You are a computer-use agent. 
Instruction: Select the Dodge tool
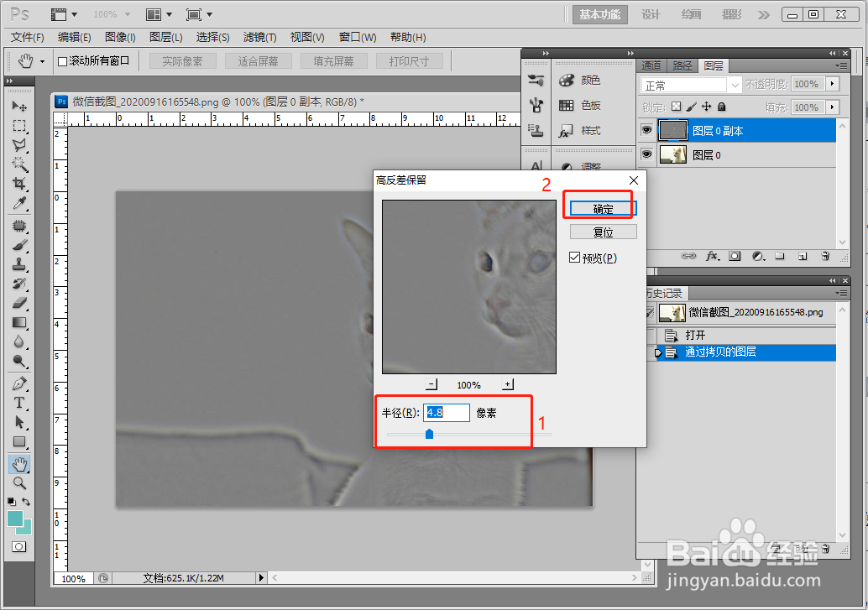pyautogui.click(x=19, y=362)
